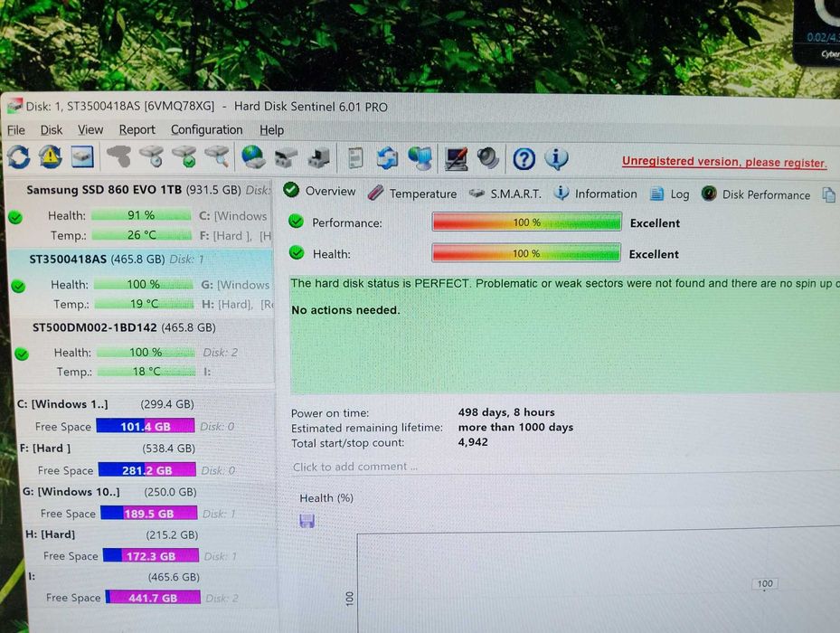Click the report document toolbar icon
Viewport: 840px width, 633px height.
(355, 158)
